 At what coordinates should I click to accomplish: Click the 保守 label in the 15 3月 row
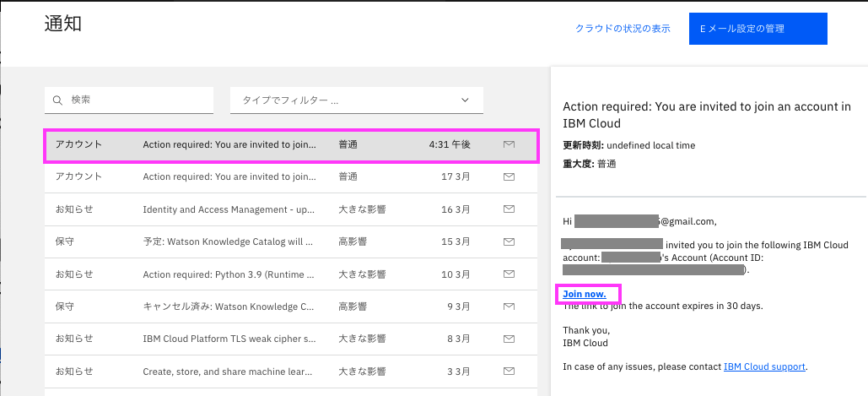[x=64, y=241]
